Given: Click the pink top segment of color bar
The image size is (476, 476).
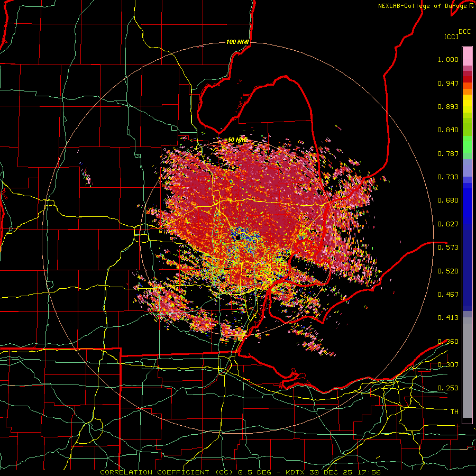Looking at the screenshot, I should (x=467, y=57).
